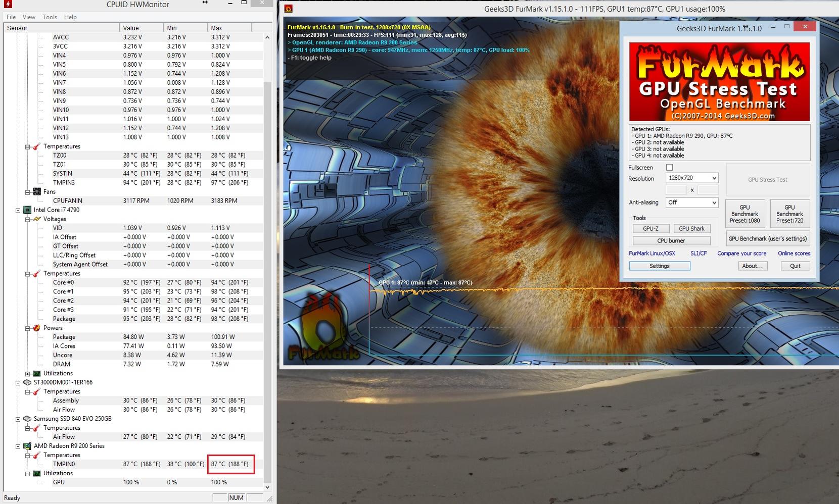Open the Compare your score link
Screen dimensions: 839x504
click(741, 254)
